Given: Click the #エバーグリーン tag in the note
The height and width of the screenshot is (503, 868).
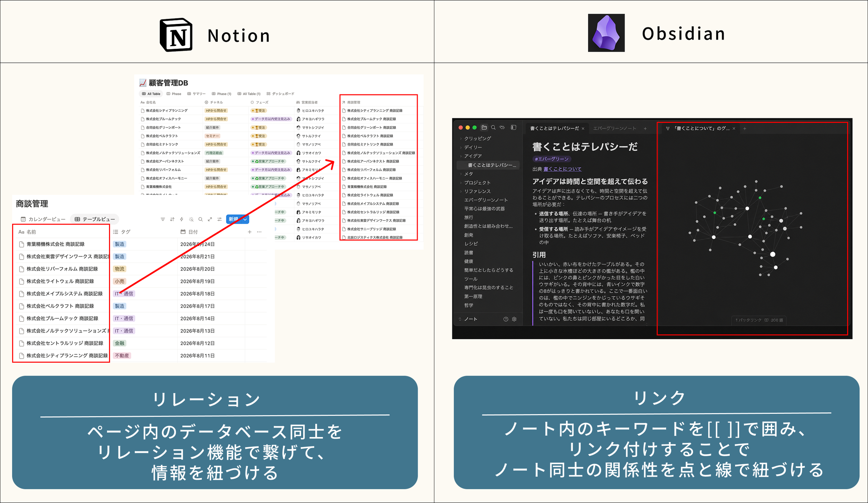Looking at the screenshot, I should [x=552, y=159].
